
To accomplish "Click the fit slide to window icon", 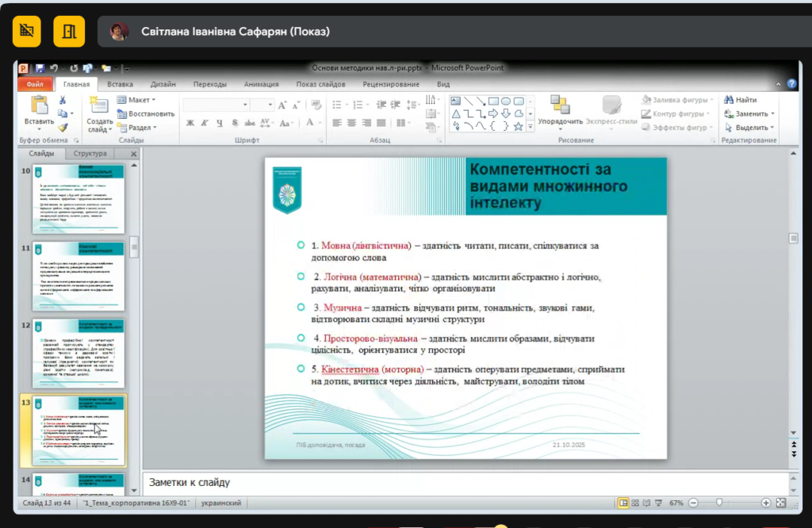I will click(x=780, y=503).
